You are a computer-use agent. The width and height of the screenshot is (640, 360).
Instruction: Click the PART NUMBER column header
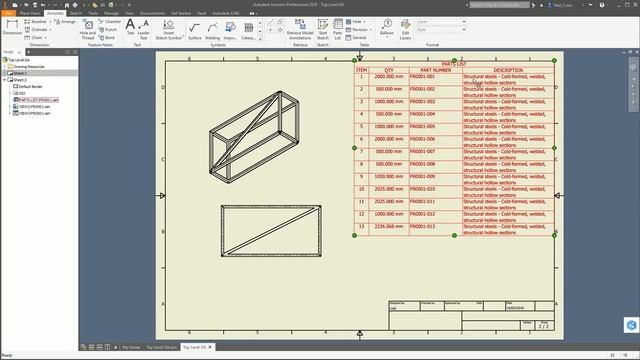point(436,70)
